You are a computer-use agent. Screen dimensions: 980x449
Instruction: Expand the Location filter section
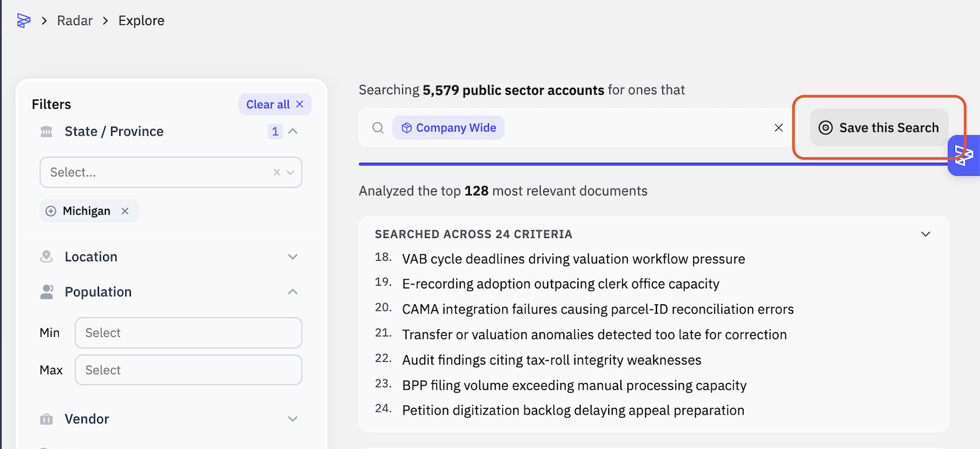pyautogui.click(x=293, y=257)
